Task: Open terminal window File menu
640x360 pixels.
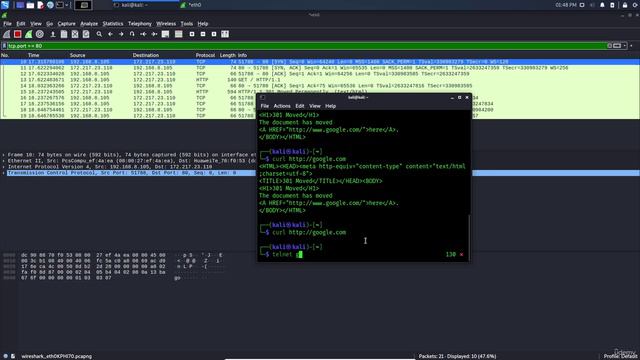Action: 264,106
